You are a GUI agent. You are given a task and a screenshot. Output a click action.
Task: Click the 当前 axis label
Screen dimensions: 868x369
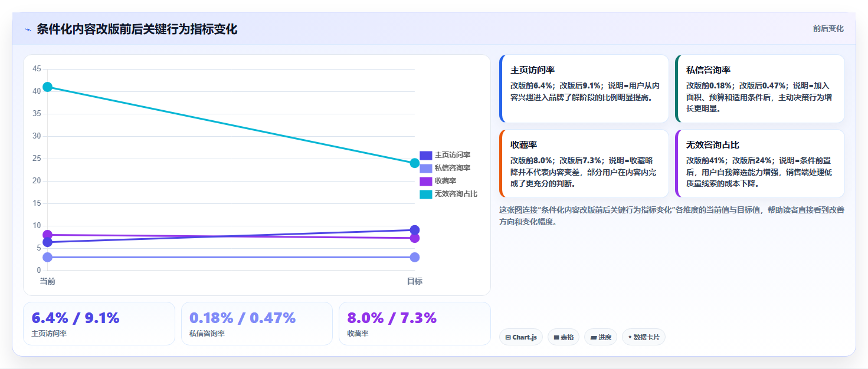(x=48, y=281)
